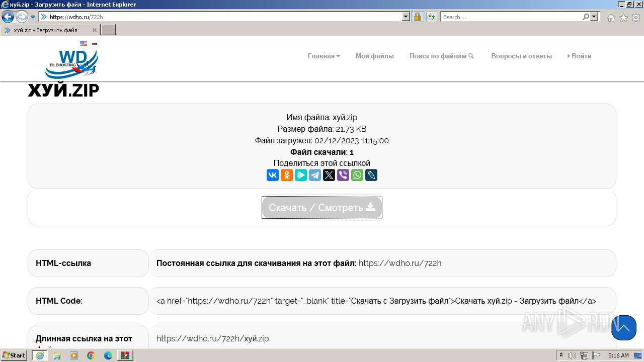Share the link via WhatsApp icon
The image size is (644, 362).
pos(357,175)
